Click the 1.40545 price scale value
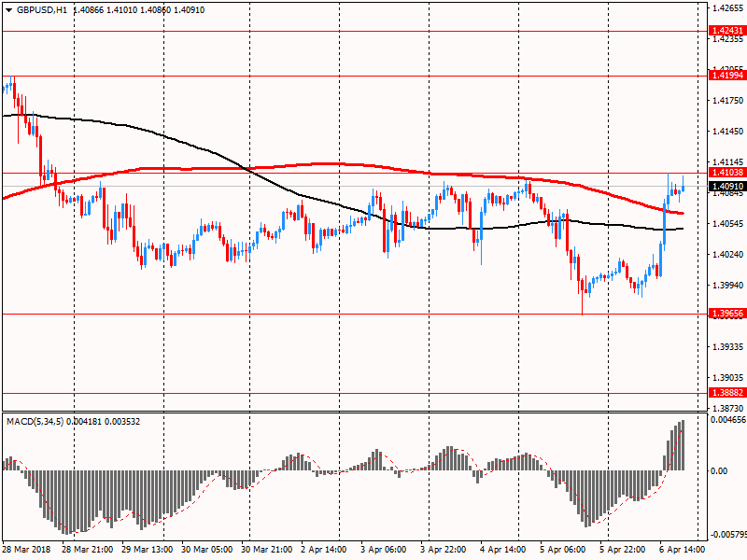Viewport: 747px width, 560px height. [727, 223]
